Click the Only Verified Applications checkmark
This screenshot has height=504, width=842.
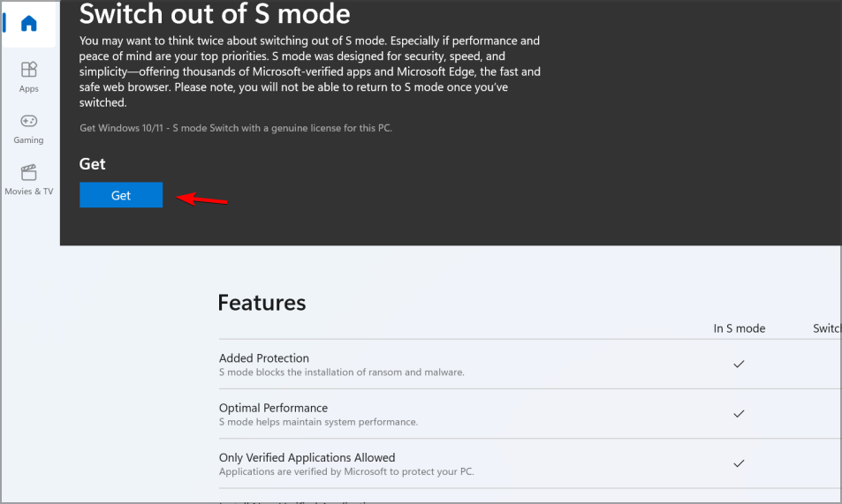[739, 463]
